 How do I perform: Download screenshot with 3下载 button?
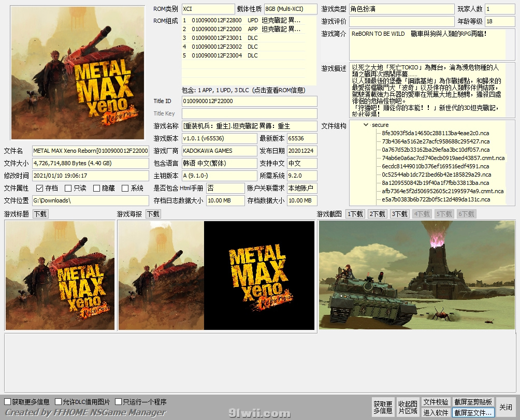(x=400, y=214)
